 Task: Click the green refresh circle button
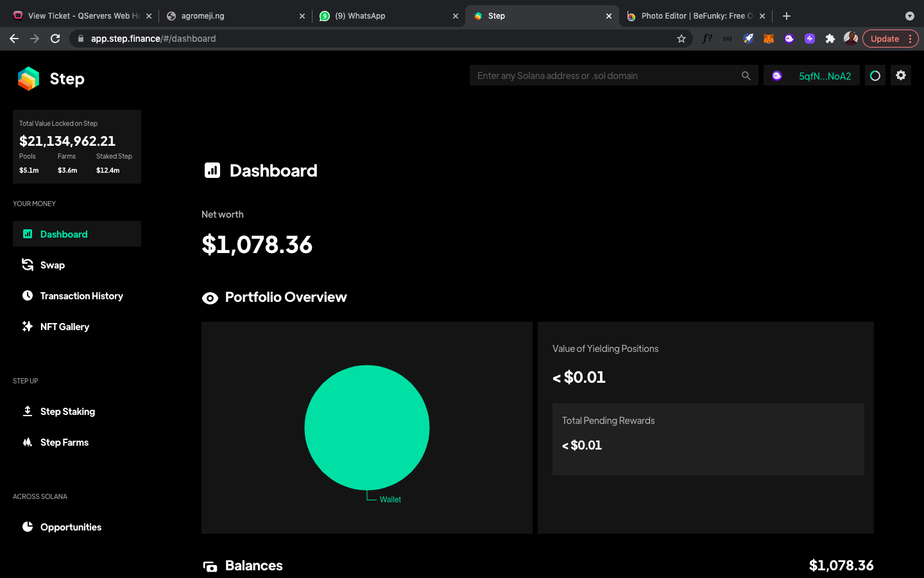875,75
